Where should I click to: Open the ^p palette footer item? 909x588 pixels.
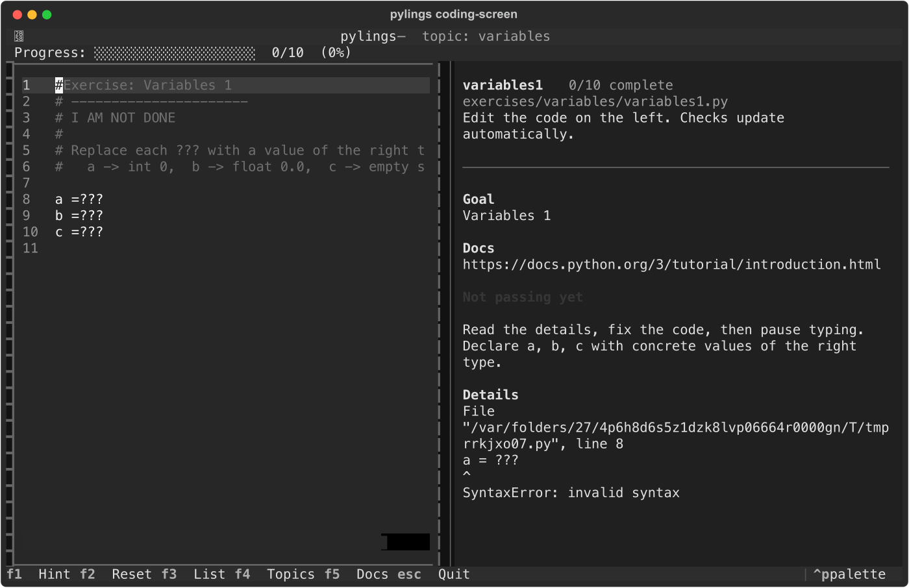pos(849,574)
